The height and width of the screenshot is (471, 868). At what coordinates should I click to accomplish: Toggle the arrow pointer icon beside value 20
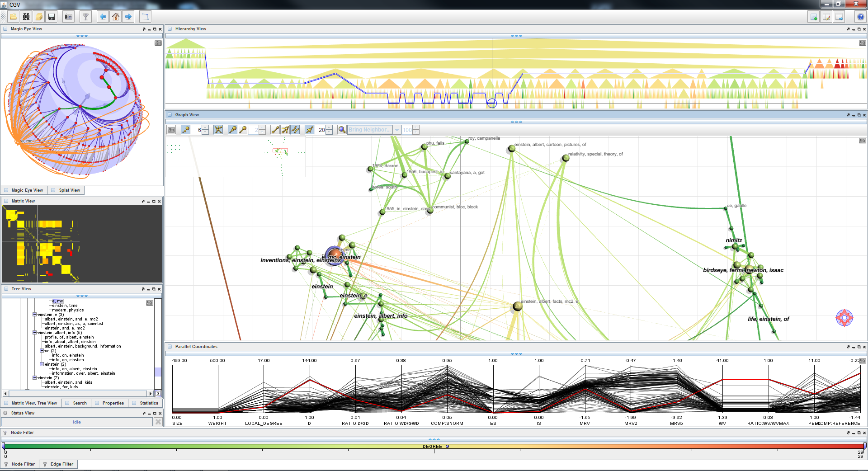(x=310, y=130)
